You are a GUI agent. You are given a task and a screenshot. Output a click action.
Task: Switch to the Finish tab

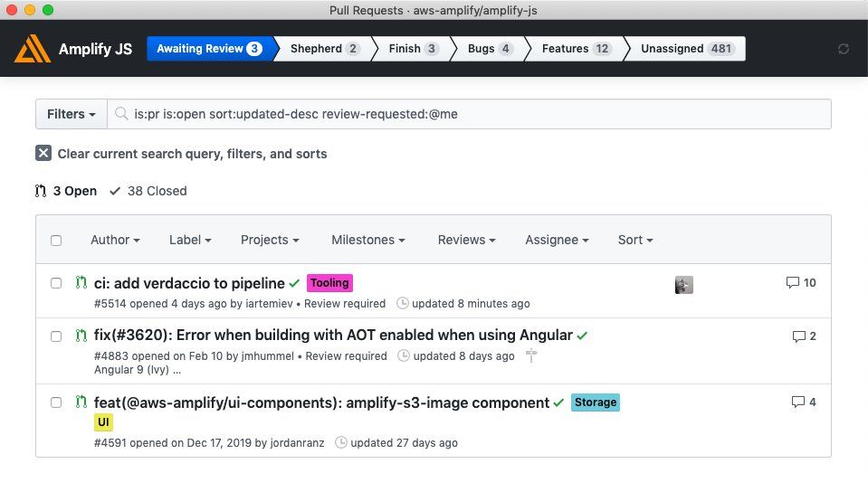[414, 49]
